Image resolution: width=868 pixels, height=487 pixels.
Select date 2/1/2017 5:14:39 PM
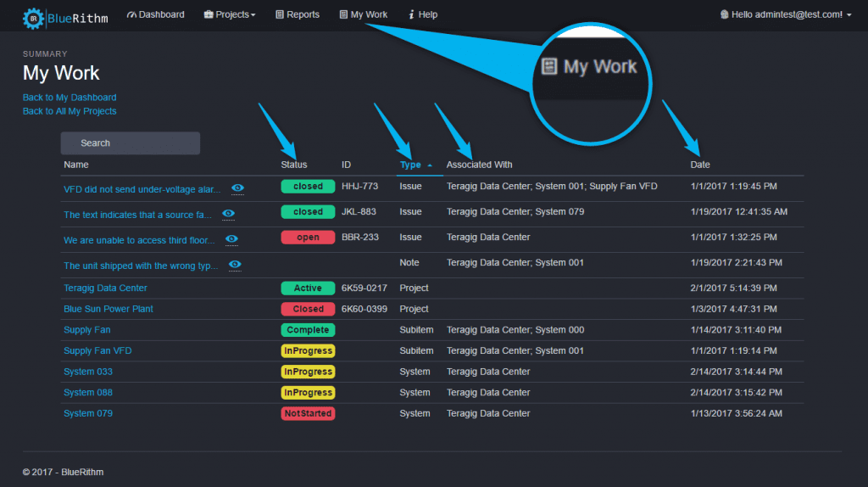pos(733,288)
